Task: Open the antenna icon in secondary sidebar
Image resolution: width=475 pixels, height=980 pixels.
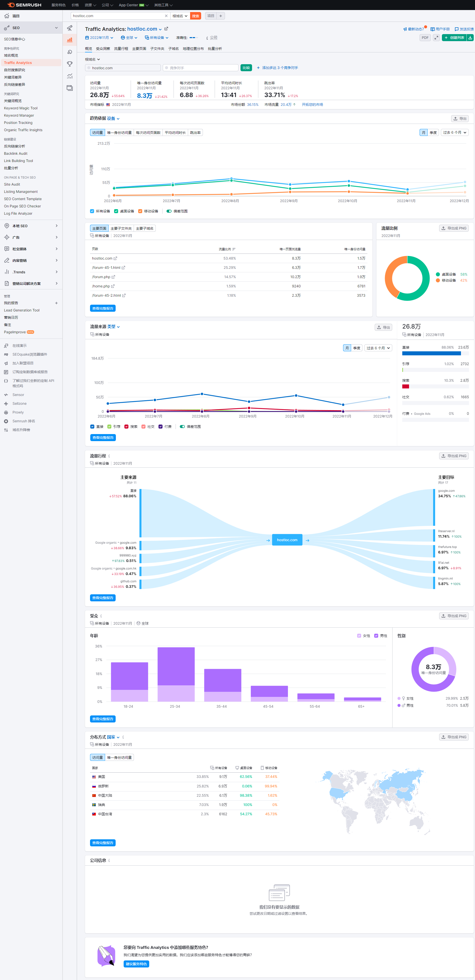Action: (x=70, y=52)
